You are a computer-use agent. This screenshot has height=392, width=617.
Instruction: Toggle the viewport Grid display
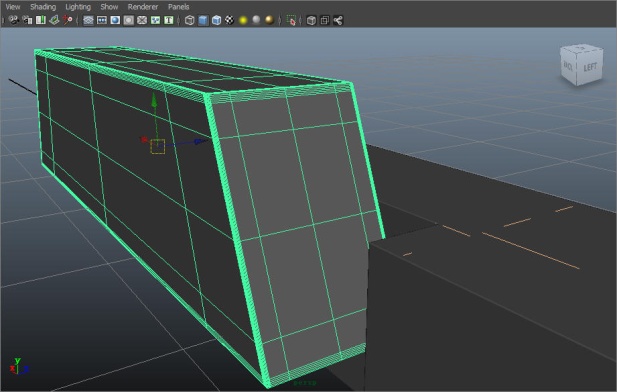click(88, 20)
